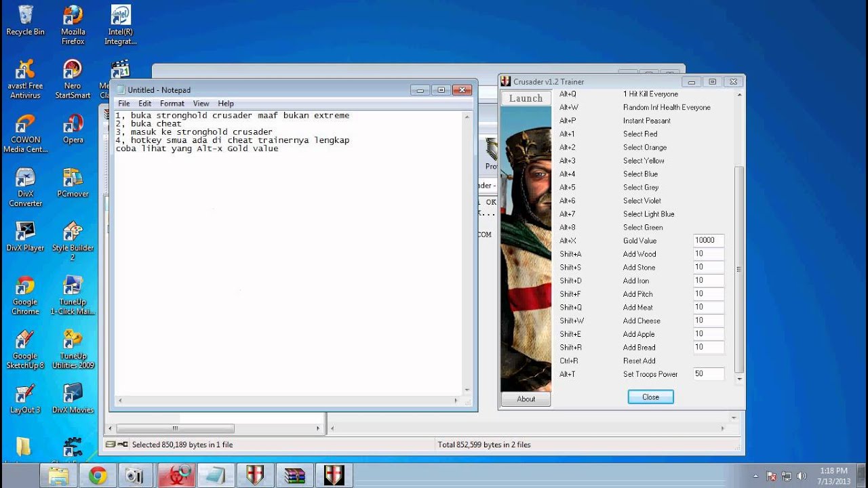
Task: Select the Google SketchUp 8 icon
Action: 26,348
